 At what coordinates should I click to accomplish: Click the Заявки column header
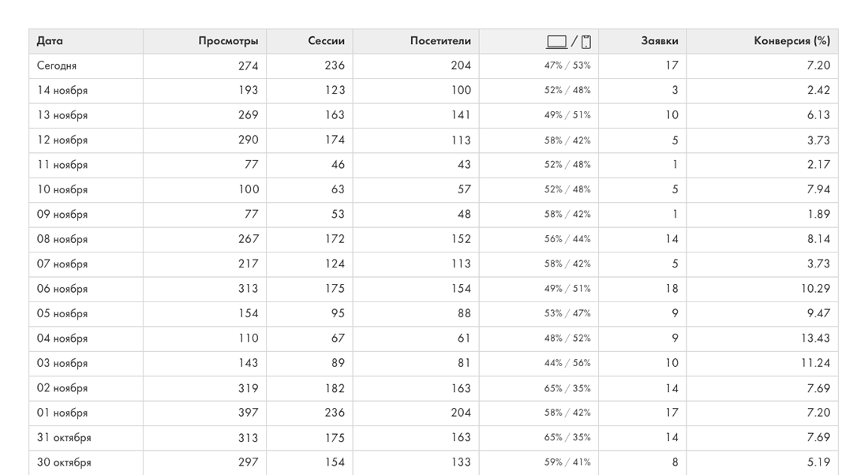(659, 41)
